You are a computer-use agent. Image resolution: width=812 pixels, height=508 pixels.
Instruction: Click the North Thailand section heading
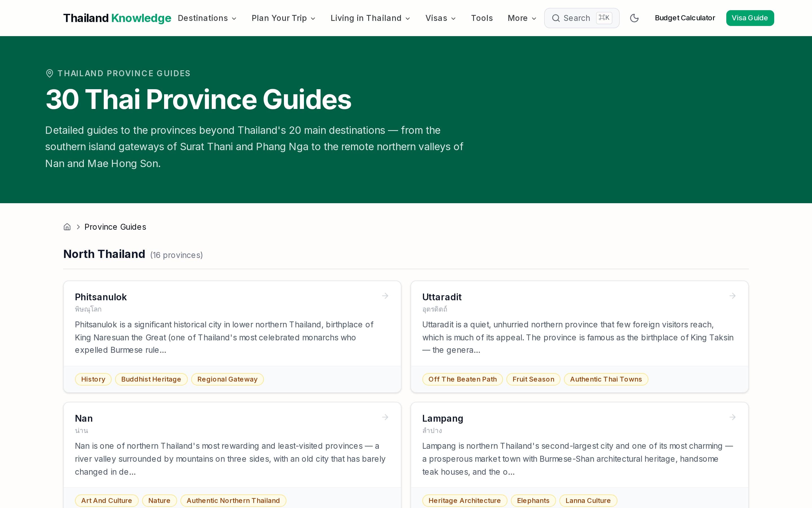pyautogui.click(x=104, y=254)
